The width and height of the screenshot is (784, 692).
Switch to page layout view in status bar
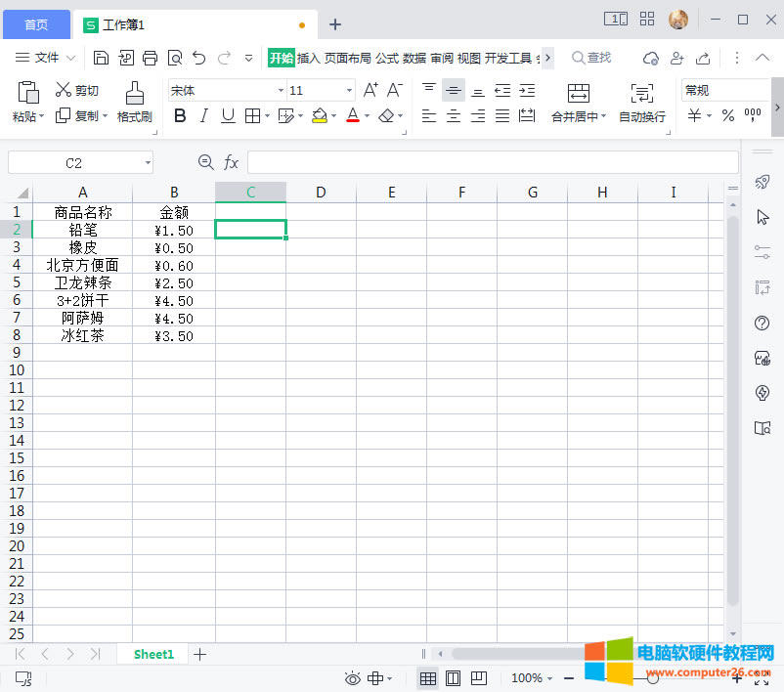[454, 678]
